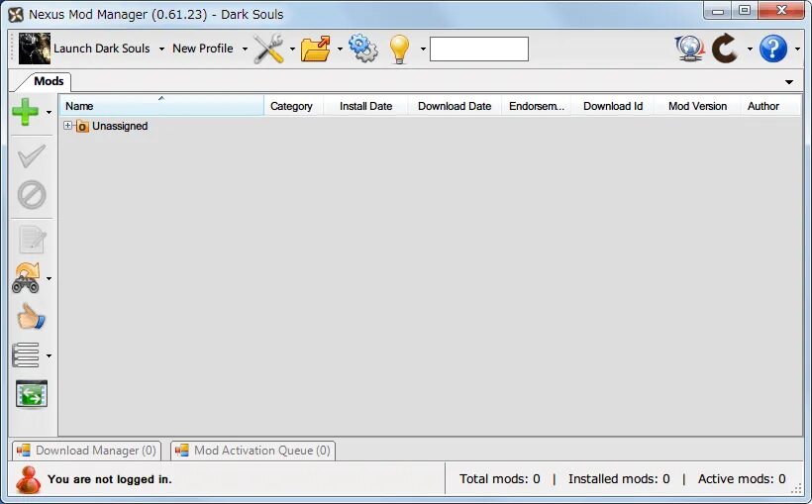Click the Mod Version column header
The image size is (812, 504).
pyautogui.click(x=697, y=106)
